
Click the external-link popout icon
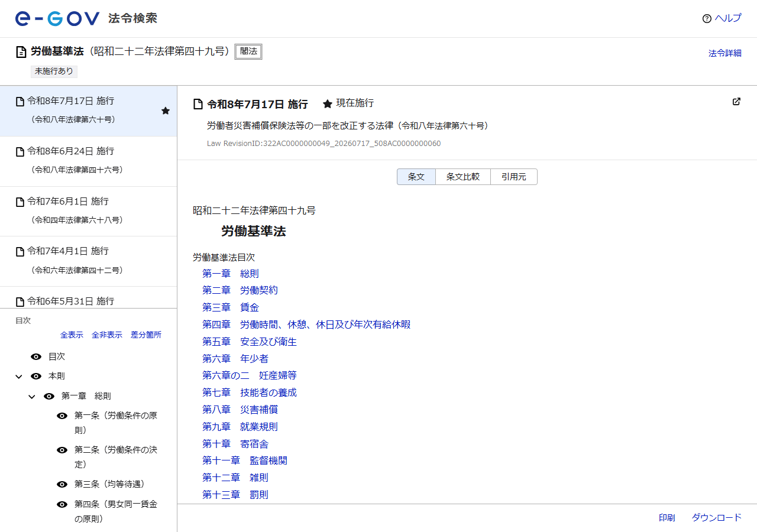[736, 102]
